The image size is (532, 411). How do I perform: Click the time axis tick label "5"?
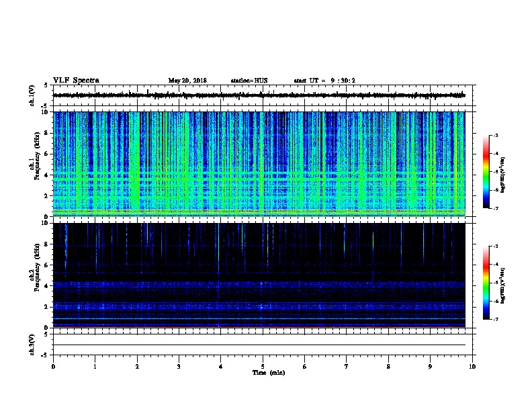(x=263, y=366)
